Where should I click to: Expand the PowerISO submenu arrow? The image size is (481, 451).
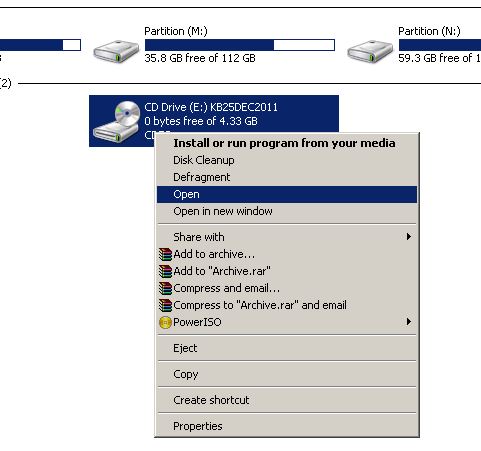[409, 322]
